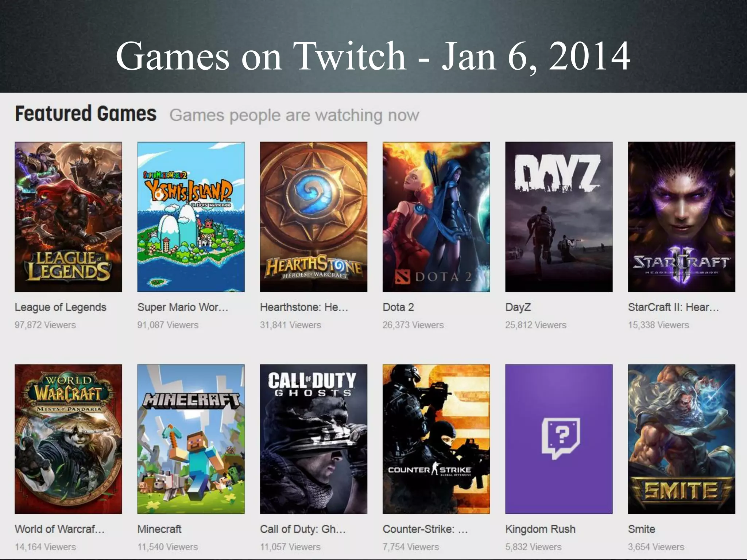Select the 31,841 Viewers text
The height and width of the screenshot is (560, 747).
290,325
